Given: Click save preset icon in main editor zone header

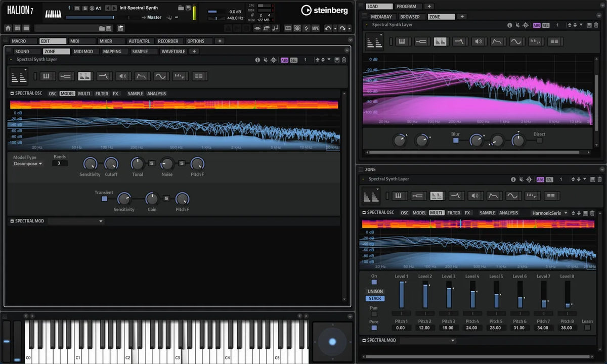Looking at the screenshot, I should (337, 60).
